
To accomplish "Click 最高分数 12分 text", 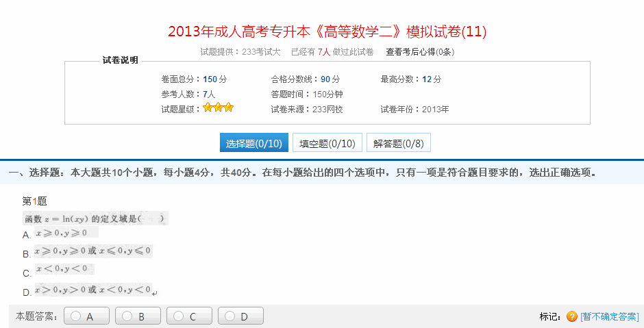I will coord(410,79).
